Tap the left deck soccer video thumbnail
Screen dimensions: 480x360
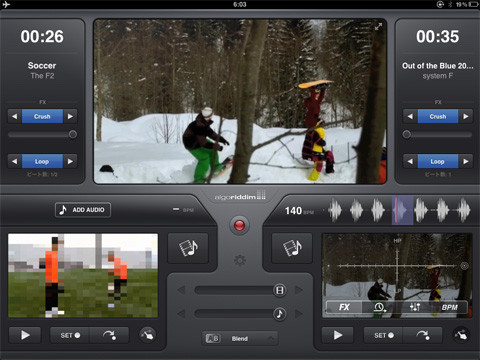83,275
